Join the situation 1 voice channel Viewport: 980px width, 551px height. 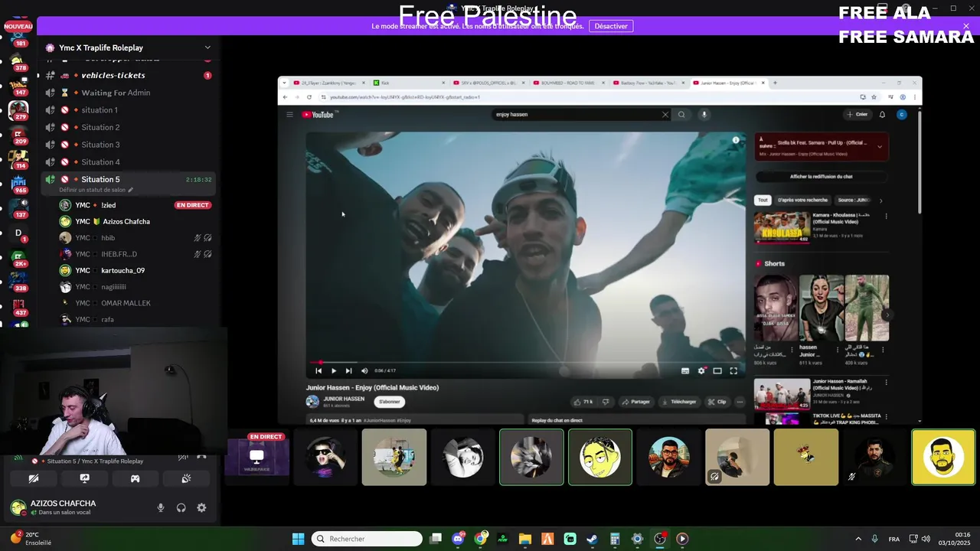[x=129, y=110]
